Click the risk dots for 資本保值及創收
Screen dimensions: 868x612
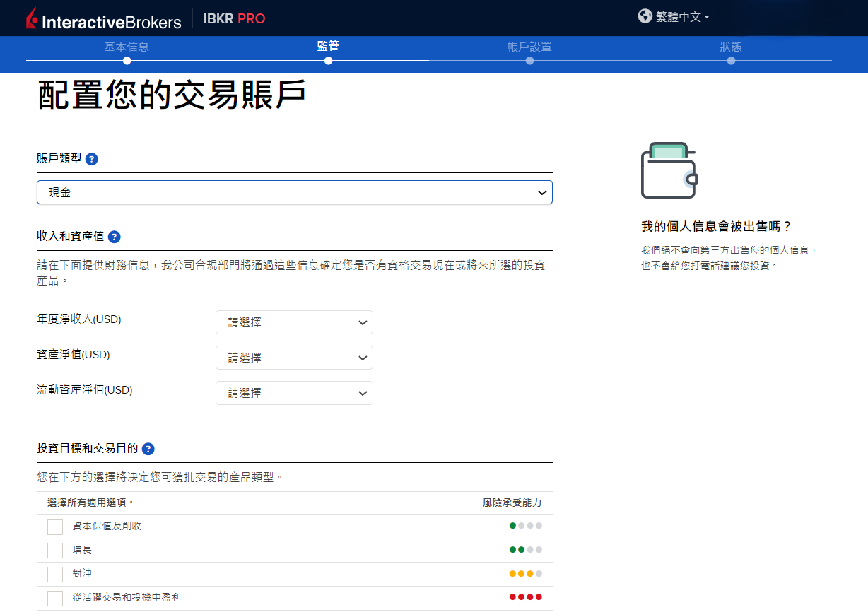click(x=526, y=526)
